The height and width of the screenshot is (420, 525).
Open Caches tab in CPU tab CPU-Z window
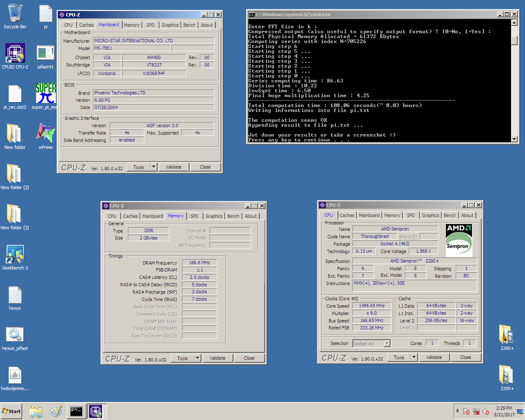pos(347,215)
